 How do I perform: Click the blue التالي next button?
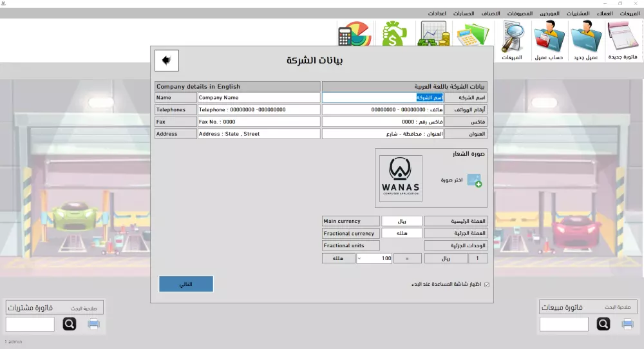click(x=186, y=284)
